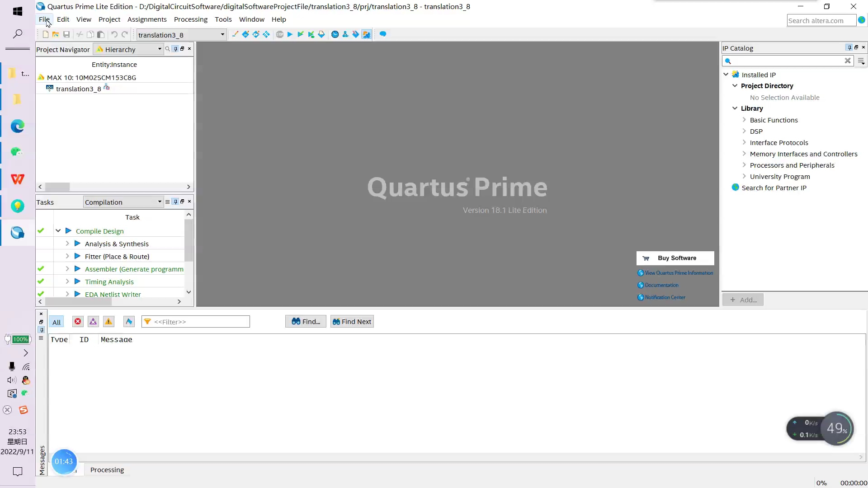Show only error messages filter icon
Screen dimensions: 868x488
pyautogui.click(x=78, y=321)
